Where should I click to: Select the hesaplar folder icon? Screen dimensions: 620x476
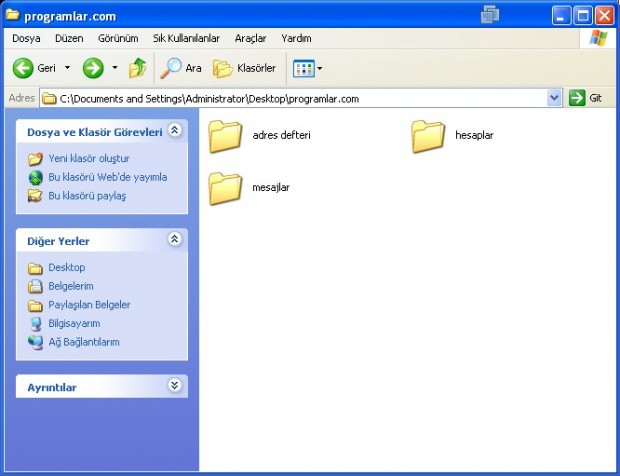[x=428, y=136]
